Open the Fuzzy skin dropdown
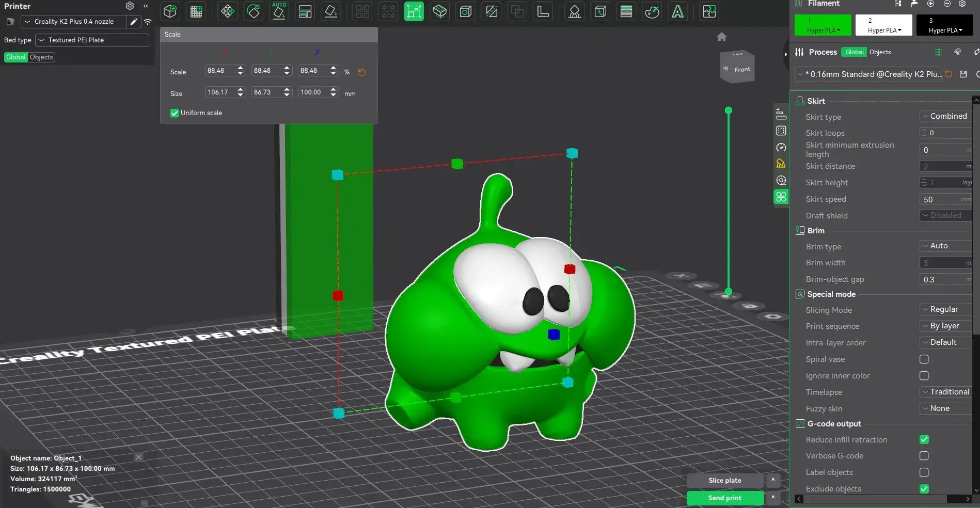980x508 pixels. pyautogui.click(x=946, y=408)
